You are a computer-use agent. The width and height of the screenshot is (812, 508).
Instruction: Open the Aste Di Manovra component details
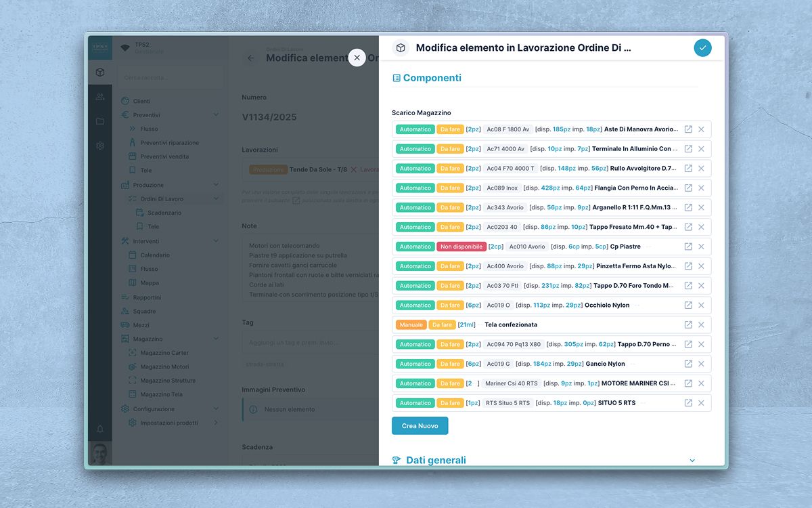[x=688, y=129]
